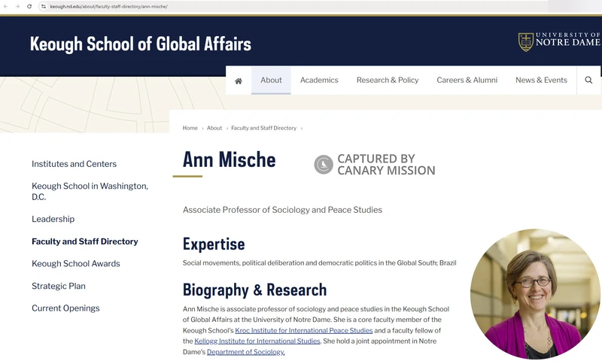Click the URL address bar

pyautogui.click(x=292, y=7)
